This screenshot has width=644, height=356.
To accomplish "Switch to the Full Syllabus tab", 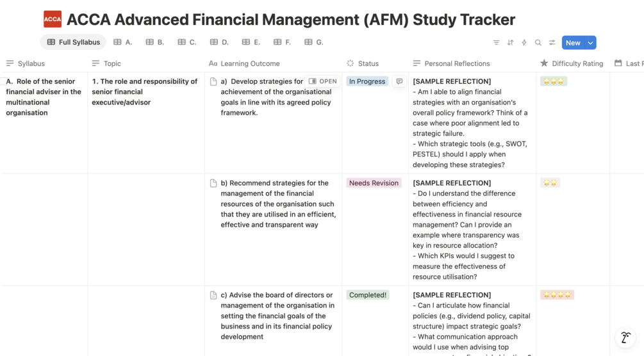I will pos(73,42).
